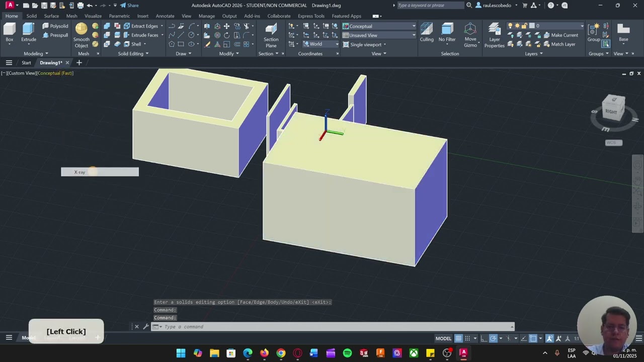
Task: Toggle Culling selection option
Action: 427,33
